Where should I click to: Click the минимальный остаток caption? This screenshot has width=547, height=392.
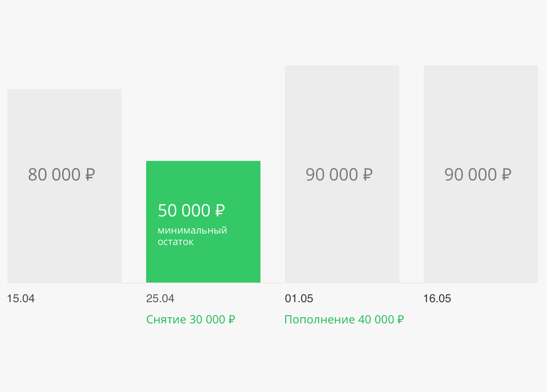click(192, 236)
